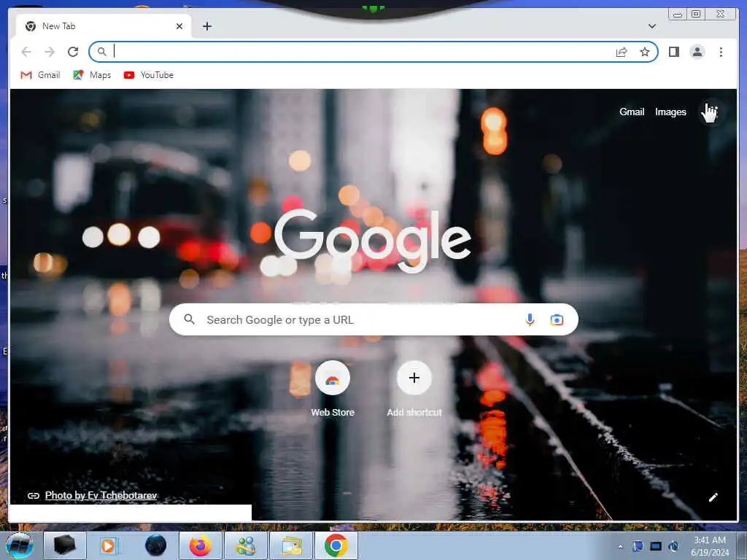Click the share page icon in address bar
This screenshot has width=747, height=560.
pos(622,52)
